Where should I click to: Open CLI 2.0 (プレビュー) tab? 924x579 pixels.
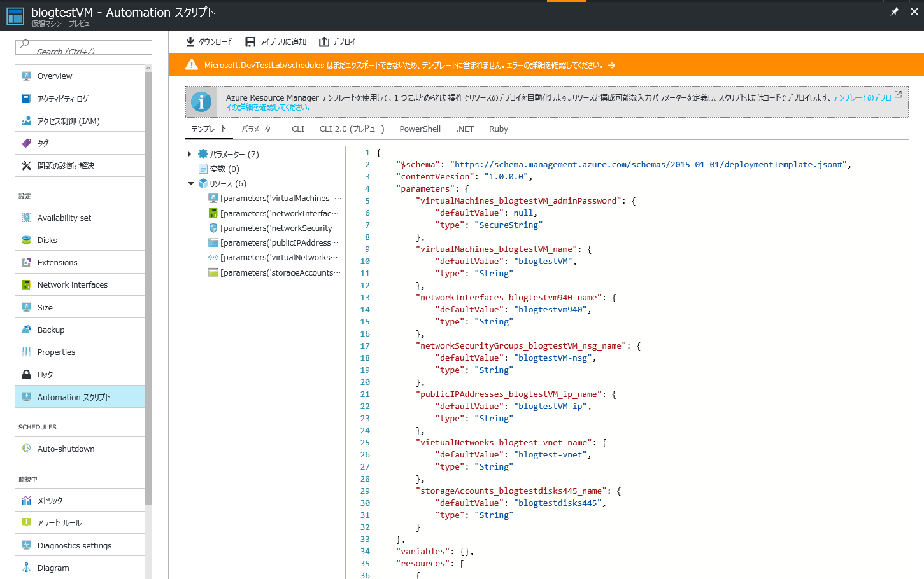(x=352, y=129)
